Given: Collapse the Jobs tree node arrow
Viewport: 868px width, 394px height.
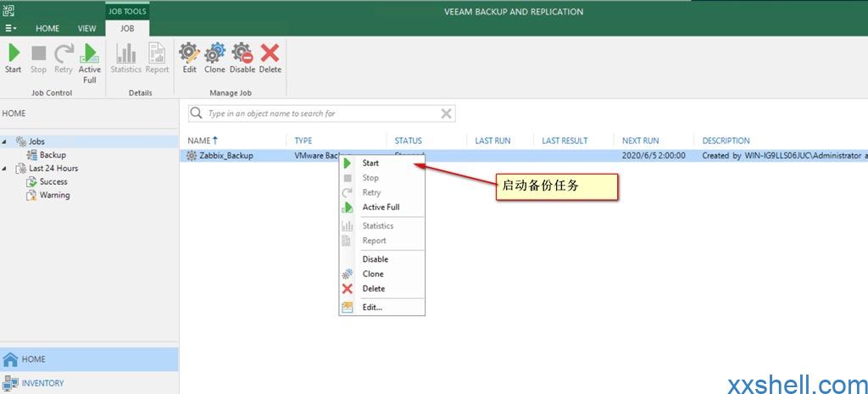Looking at the screenshot, I should [x=5, y=142].
